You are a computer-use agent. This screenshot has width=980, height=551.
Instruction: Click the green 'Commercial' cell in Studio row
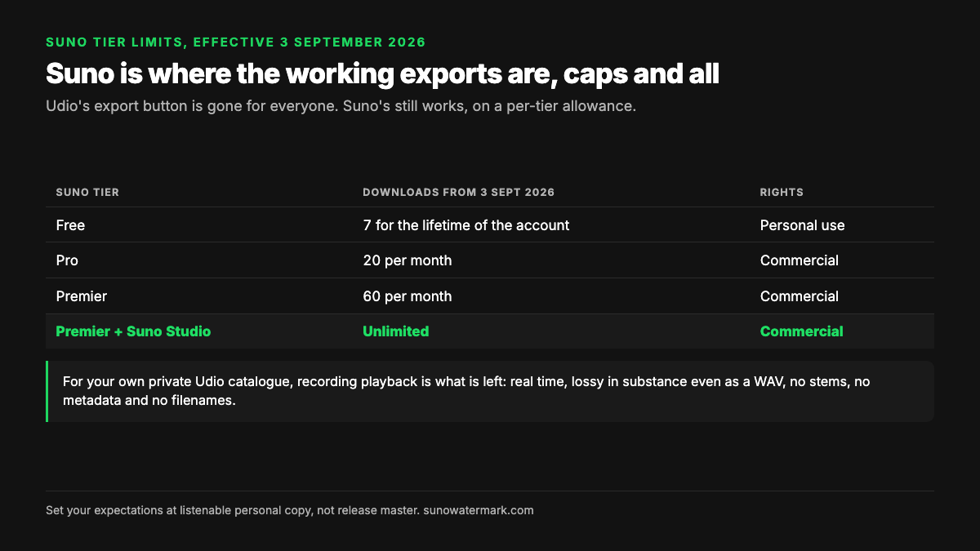pyautogui.click(x=801, y=331)
